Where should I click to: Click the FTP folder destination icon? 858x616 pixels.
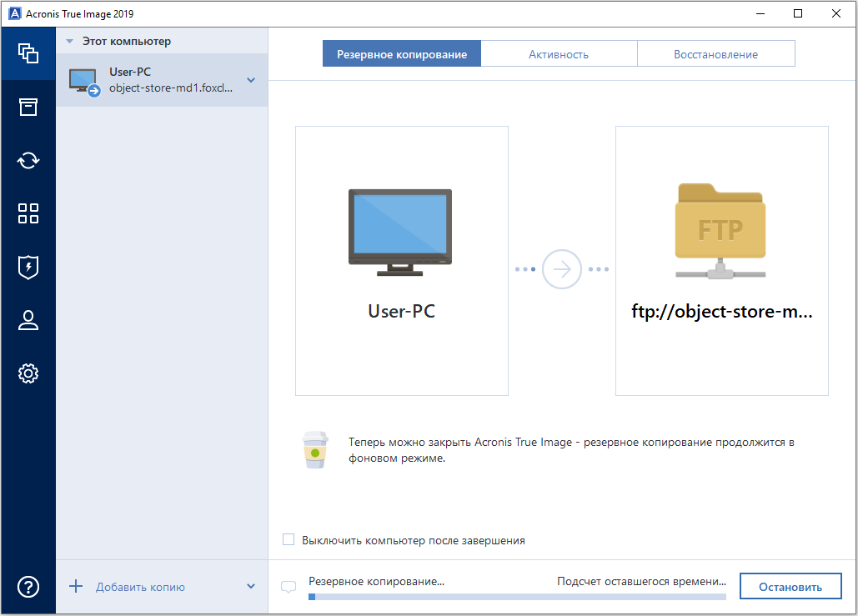(720, 231)
